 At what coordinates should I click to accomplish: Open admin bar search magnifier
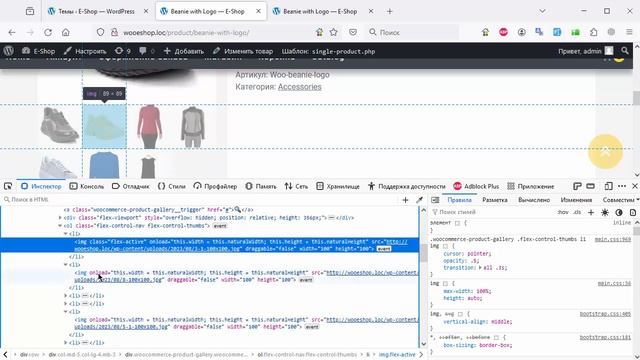(x=625, y=51)
